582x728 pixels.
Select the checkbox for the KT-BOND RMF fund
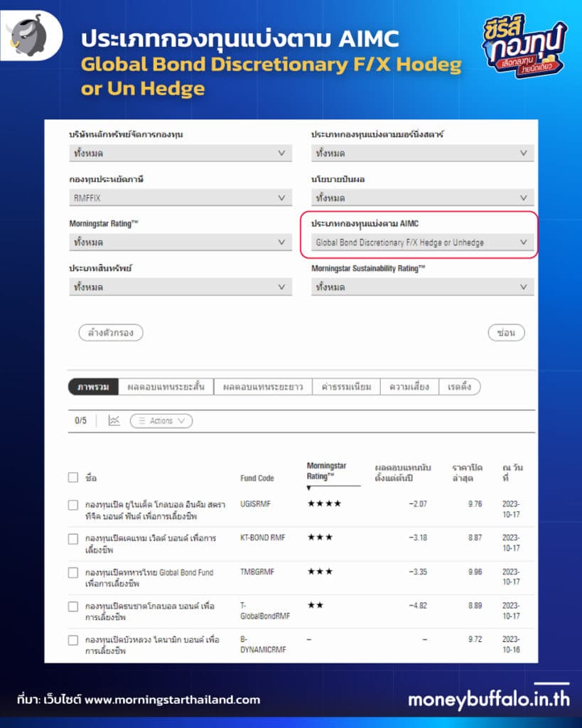coord(73,539)
